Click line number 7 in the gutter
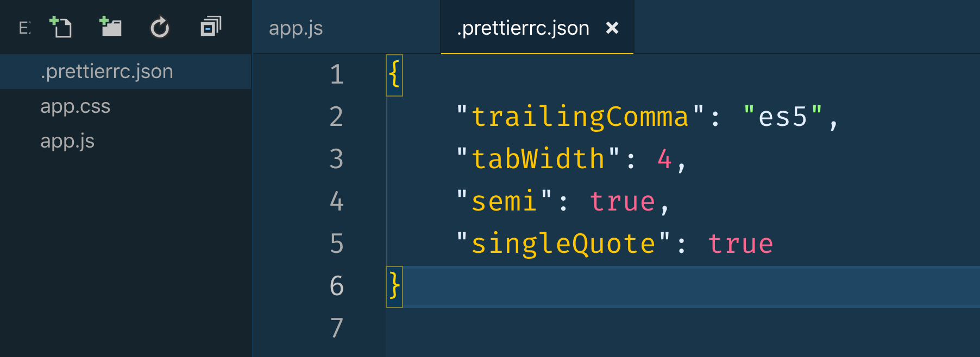 pos(337,328)
